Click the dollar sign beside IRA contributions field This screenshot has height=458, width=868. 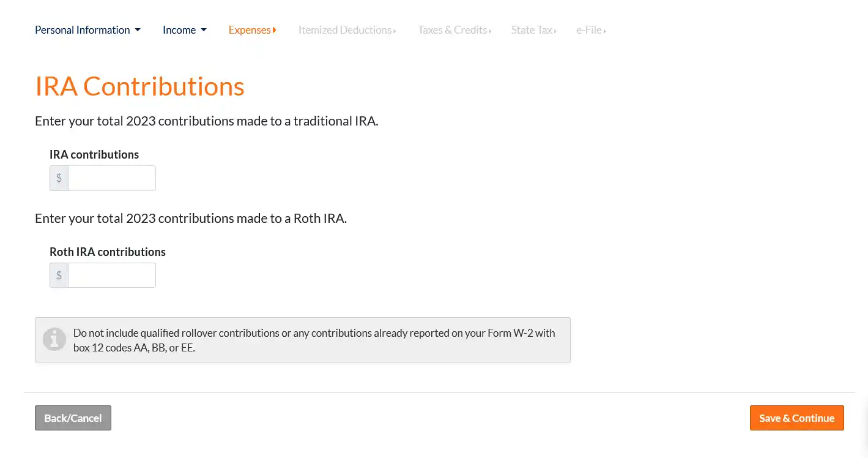59,178
